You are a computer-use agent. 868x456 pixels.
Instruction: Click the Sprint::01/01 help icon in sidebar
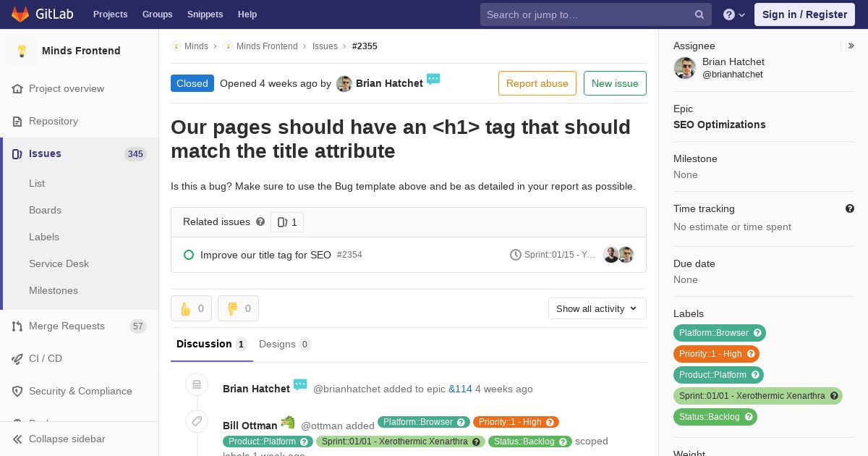[x=834, y=396]
